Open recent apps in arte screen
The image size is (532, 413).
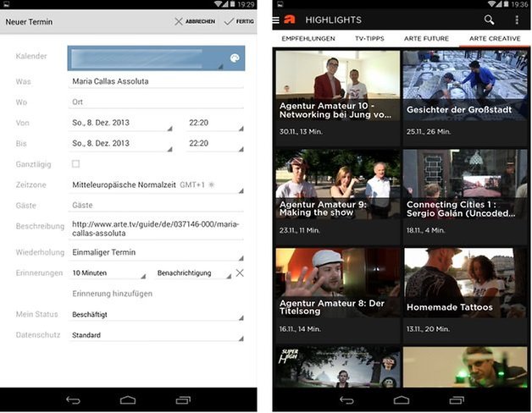tap(457, 400)
